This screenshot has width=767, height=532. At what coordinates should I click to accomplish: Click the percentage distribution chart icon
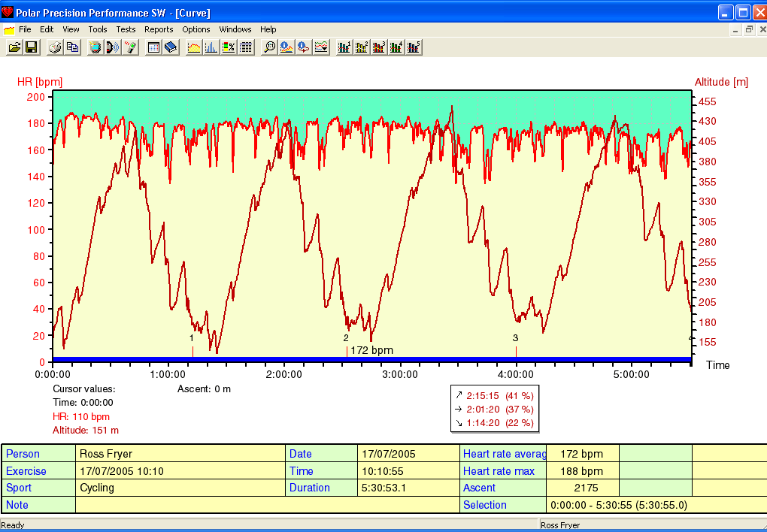click(x=229, y=47)
